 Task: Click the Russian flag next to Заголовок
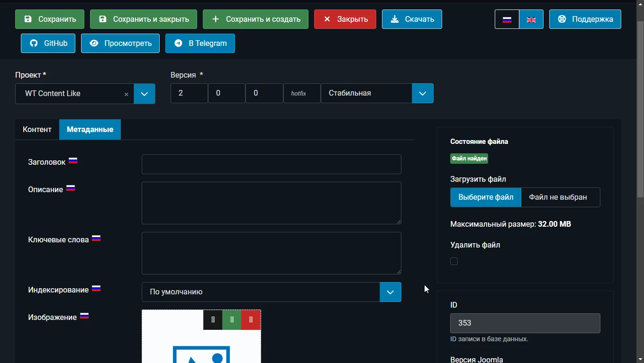(x=73, y=161)
